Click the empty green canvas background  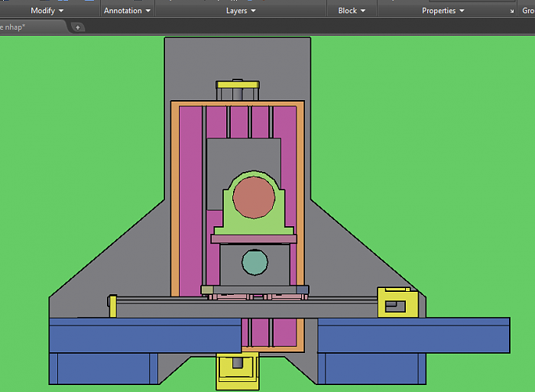[76, 153]
